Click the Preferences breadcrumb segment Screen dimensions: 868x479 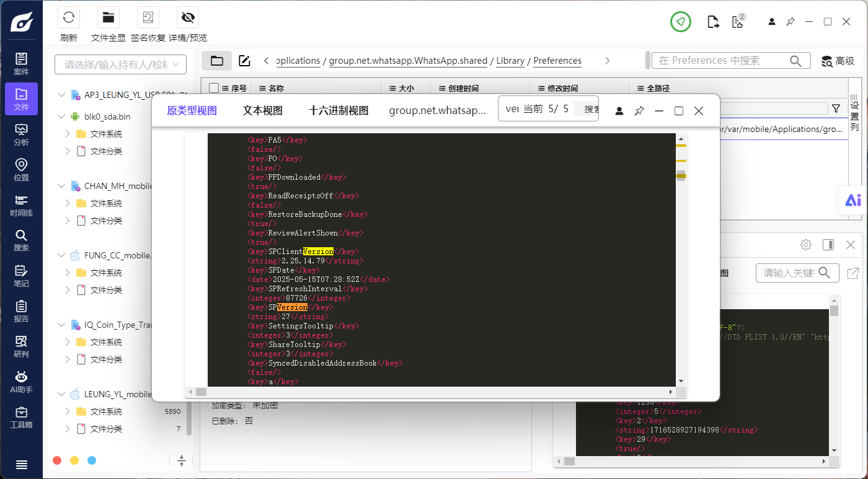[557, 61]
